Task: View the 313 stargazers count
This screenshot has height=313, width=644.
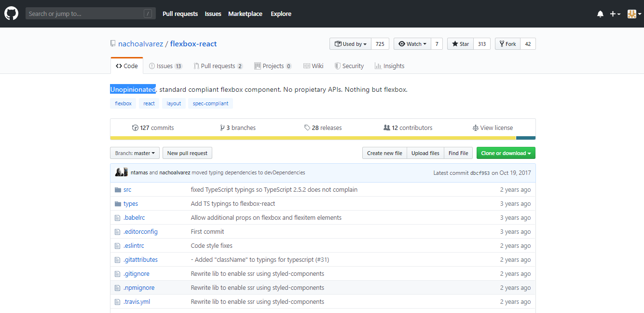Action: click(x=482, y=44)
